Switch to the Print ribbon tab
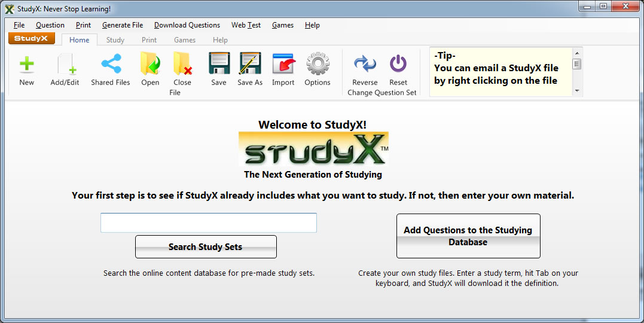Screen dimensions: 644x323 (x=149, y=40)
